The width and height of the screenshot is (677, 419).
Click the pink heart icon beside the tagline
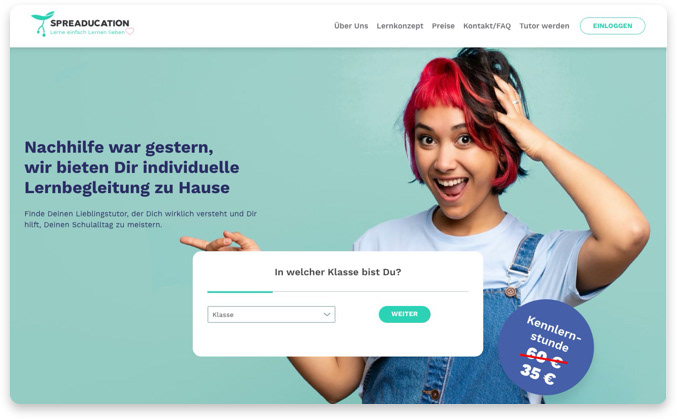pyautogui.click(x=130, y=32)
